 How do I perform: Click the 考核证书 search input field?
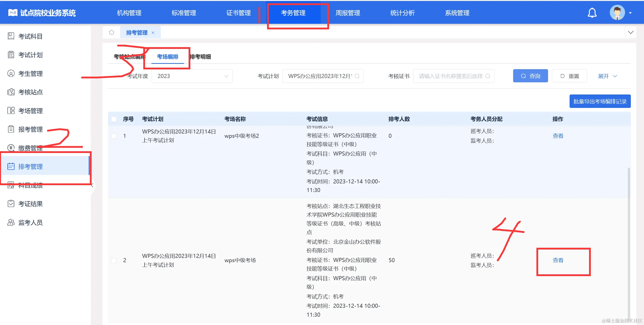[x=453, y=76]
